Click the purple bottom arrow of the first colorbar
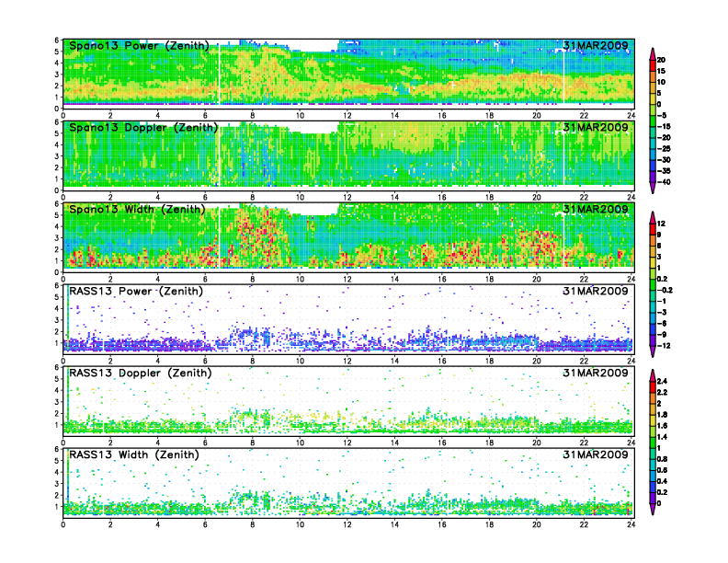Image resolution: width=728 pixels, height=563 pixels. [x=653, y=189]
